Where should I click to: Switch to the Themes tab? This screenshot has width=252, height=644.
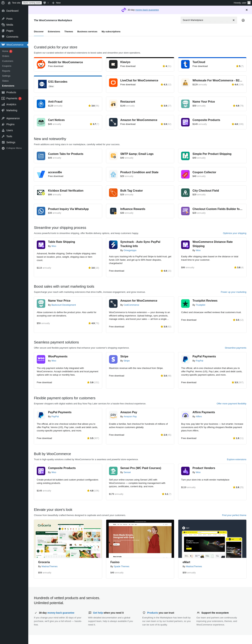pos(69,31)
